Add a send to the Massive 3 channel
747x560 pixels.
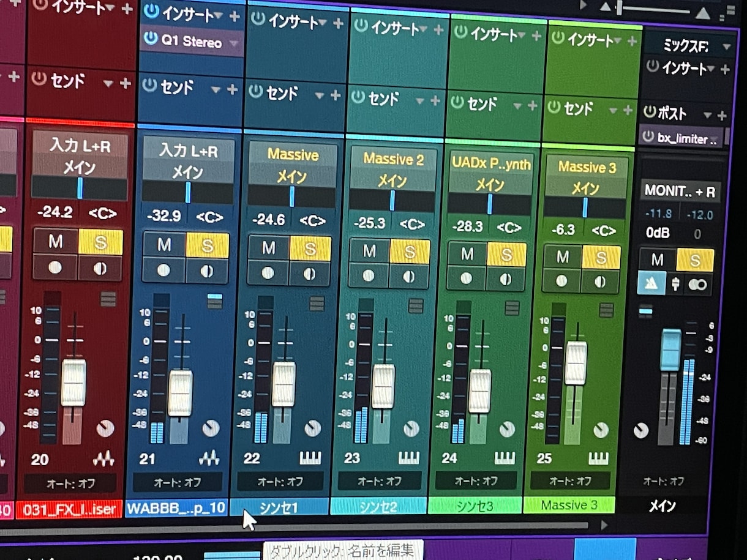627,110
